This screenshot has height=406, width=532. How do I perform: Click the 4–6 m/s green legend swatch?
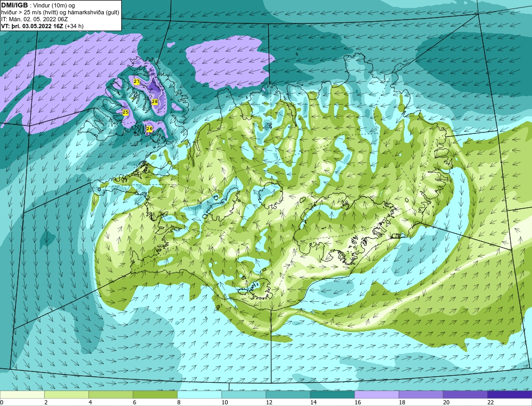pyautogui.click(x=111, y=394)
